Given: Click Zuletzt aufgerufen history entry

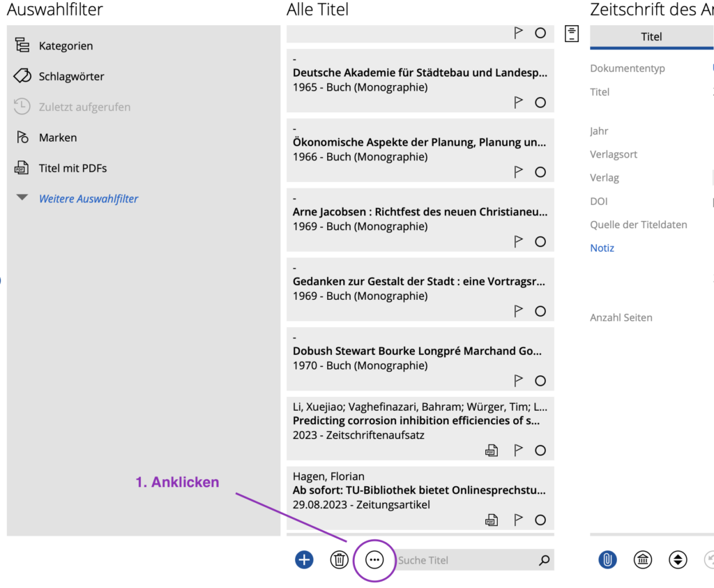Looking at the screenshot, I should pos(72,107).
